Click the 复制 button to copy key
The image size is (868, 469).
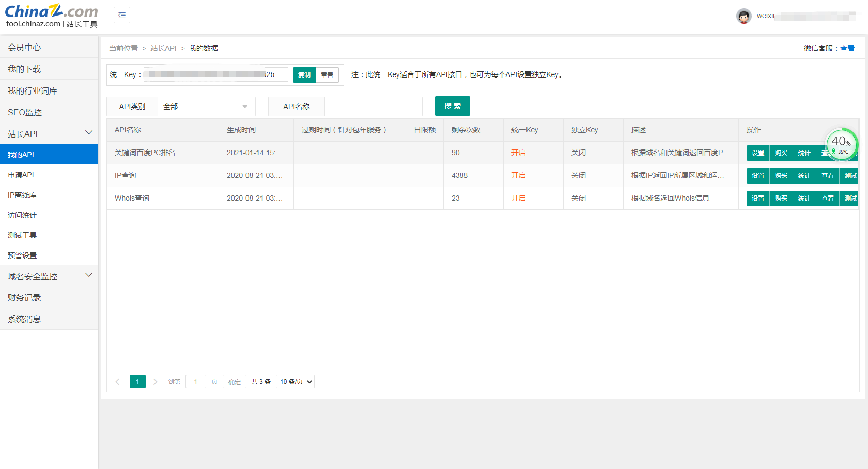click(x=304, y=75)
